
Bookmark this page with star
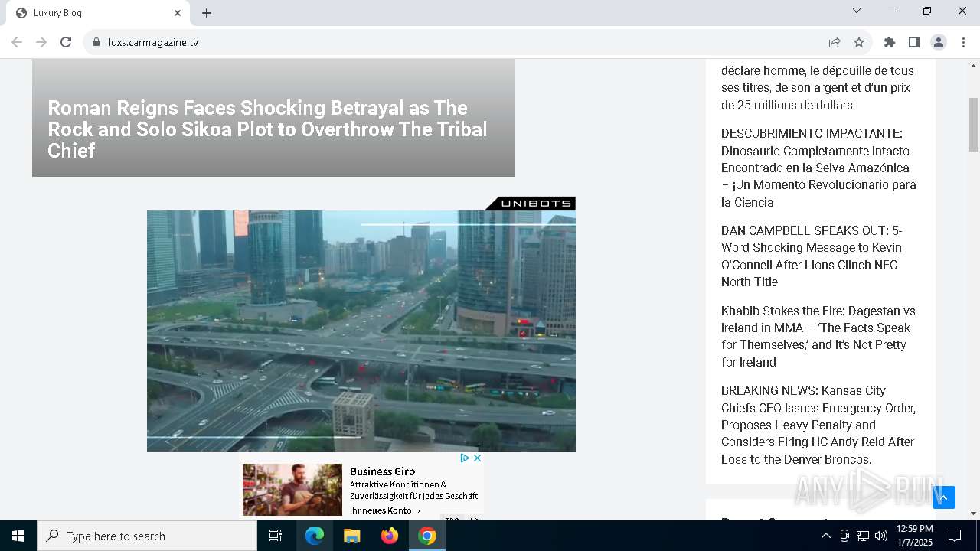point(859,42)
